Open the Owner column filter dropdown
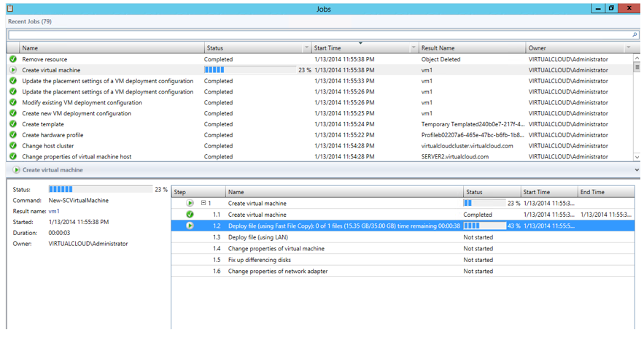The height and width of the screenshot is (338, 644). 628,48
